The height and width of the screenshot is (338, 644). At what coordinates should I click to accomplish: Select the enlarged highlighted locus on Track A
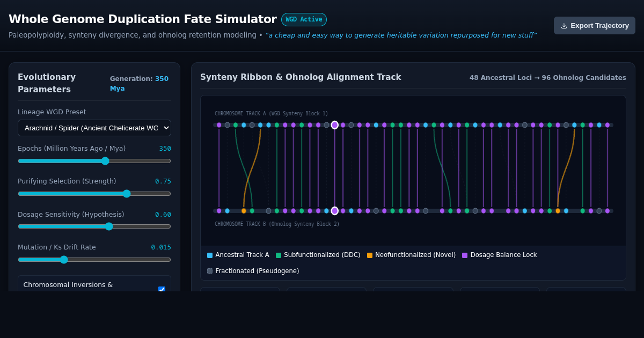pyautogui.click(x=335, y=125)
